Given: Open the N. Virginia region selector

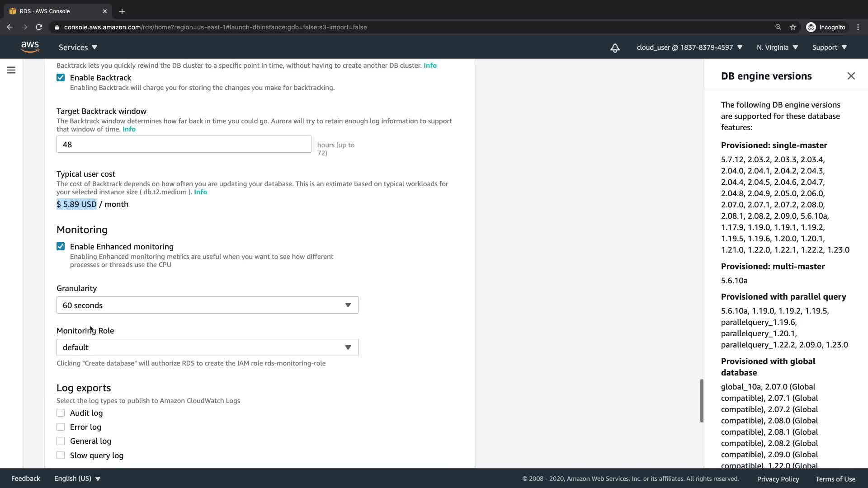Looking at the screenshot, I should point(777,47).
